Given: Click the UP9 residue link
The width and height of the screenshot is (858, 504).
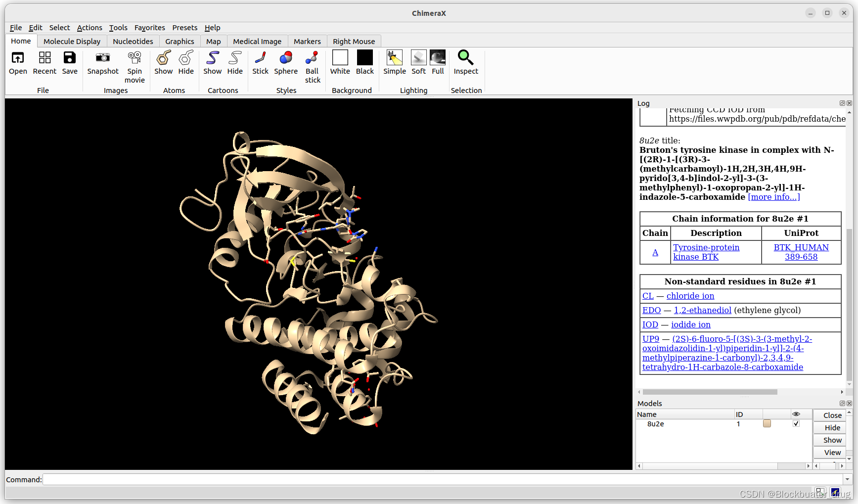Looking at the screenshot, I should point(651,339).
